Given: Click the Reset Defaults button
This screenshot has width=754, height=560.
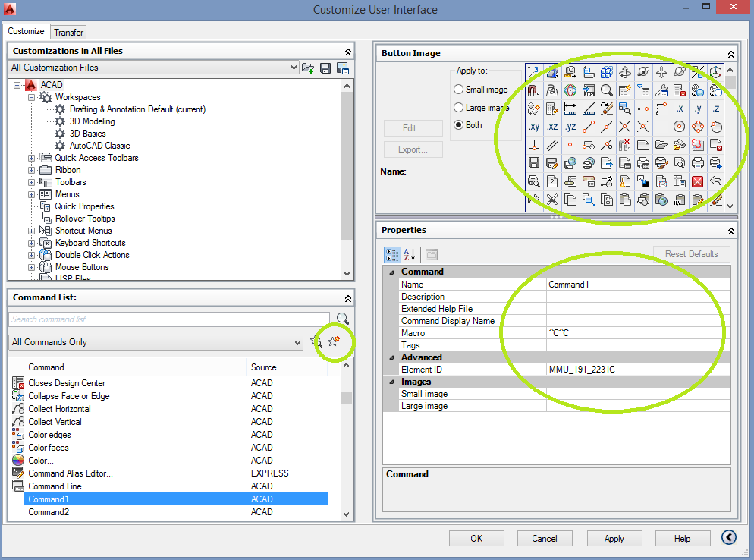Looking at the screenshot, I should tap(692, 254).
